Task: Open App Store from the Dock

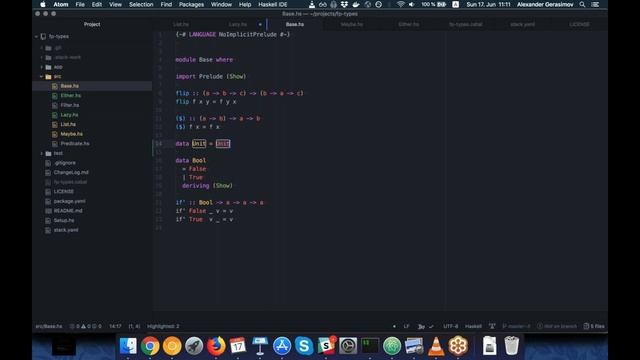Action: click(282, 346)
